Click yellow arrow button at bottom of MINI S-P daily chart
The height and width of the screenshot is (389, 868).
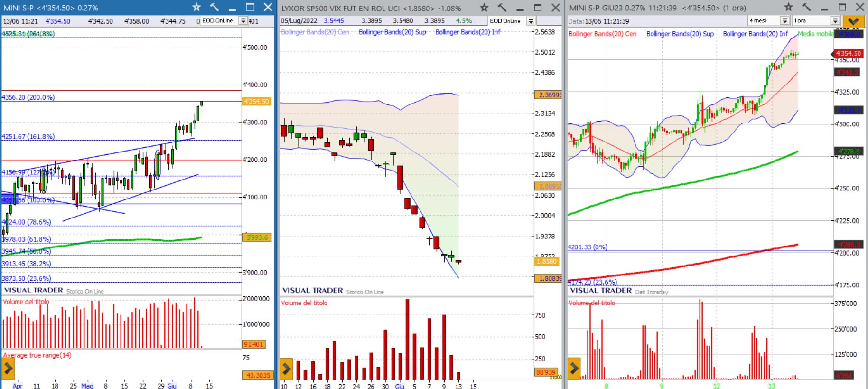coord(8,368)
